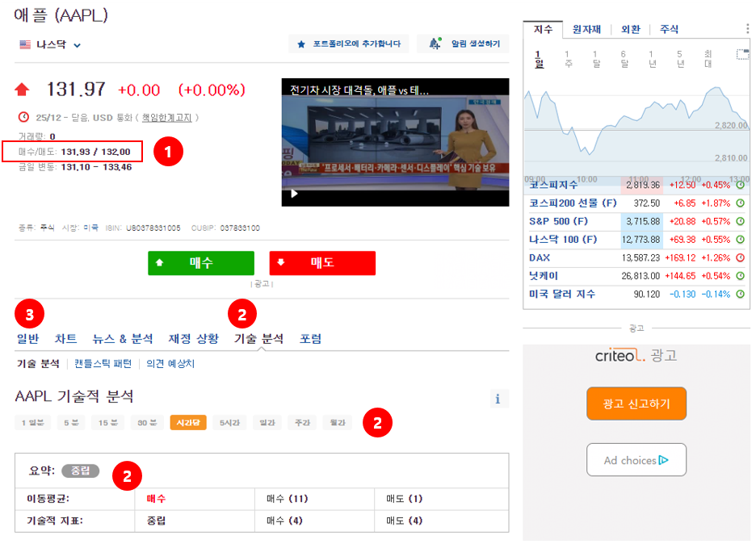
Task: Select the 주식 tab in the market widget
Action: point(670,29)
